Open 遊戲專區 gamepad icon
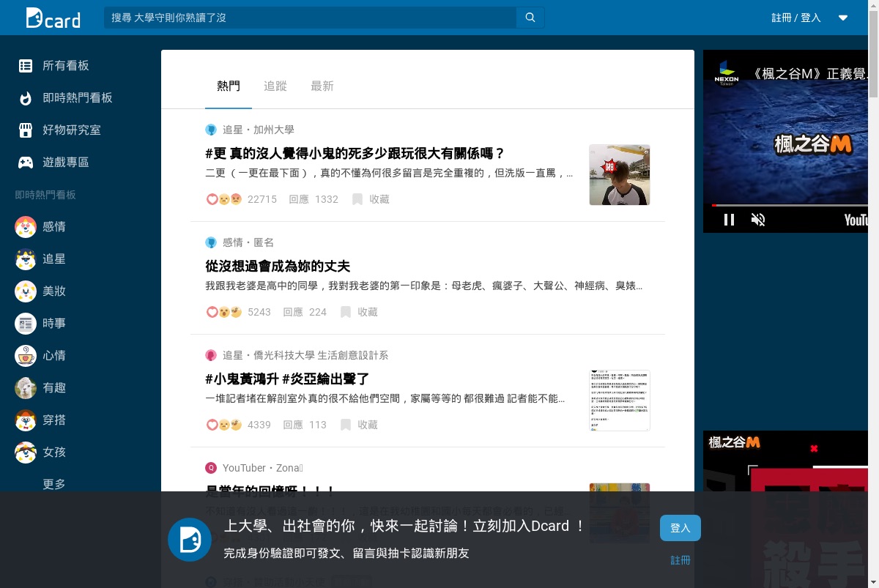The image size is (879, 588). pos(26,163)
